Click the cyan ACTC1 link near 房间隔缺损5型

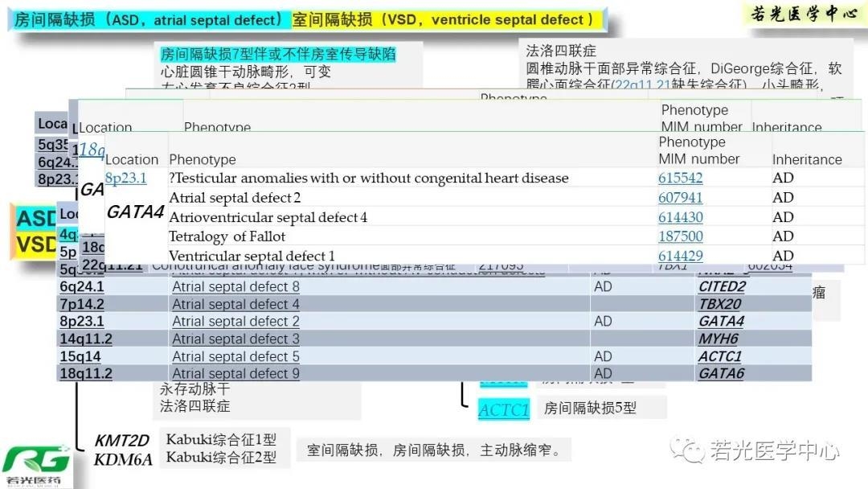tap(504, 410)
